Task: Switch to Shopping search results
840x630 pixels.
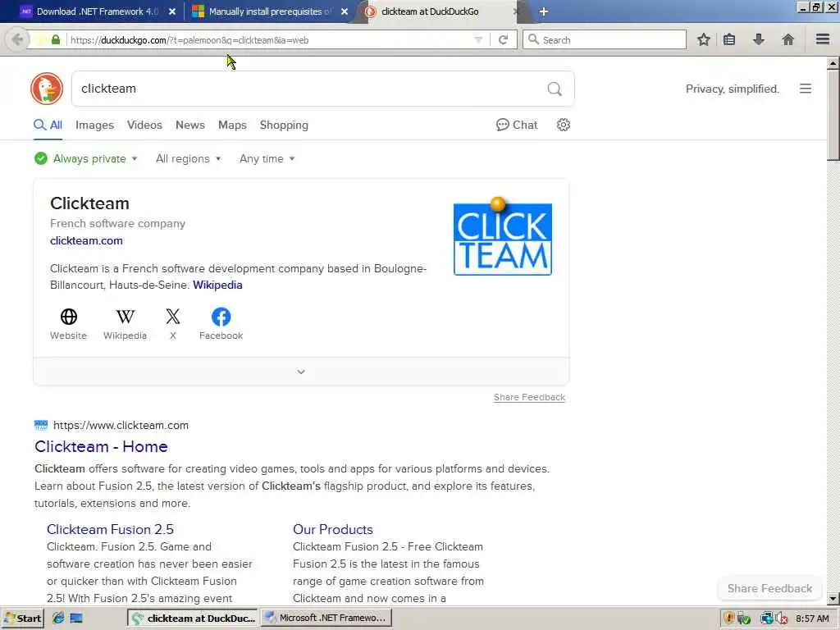Action: click(284, 125)
